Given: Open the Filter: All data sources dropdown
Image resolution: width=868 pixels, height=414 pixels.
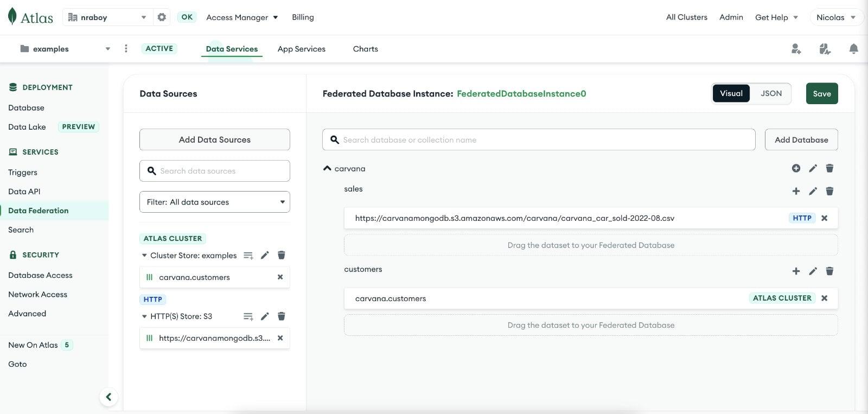Looking at the screenshot, I should click(x=215, y=202).
